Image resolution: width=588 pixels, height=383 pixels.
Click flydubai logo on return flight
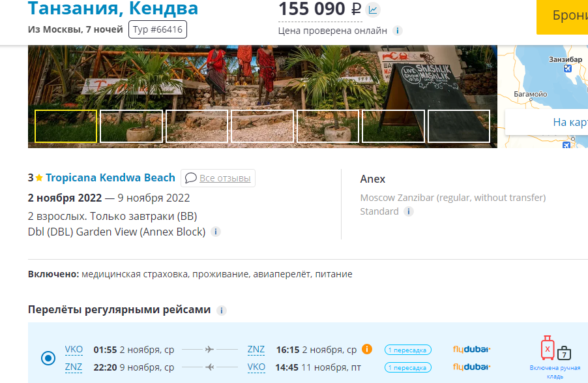471,367
